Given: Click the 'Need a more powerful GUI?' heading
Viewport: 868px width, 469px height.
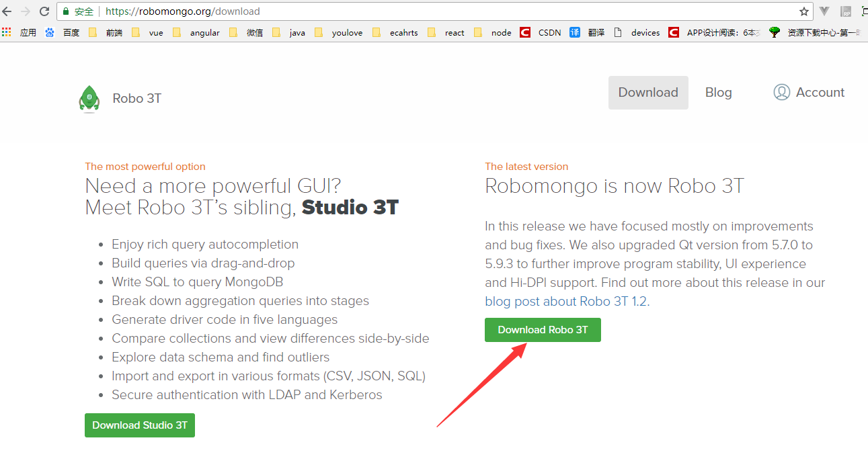Looking at the screenshot, I should pos(212,186).
